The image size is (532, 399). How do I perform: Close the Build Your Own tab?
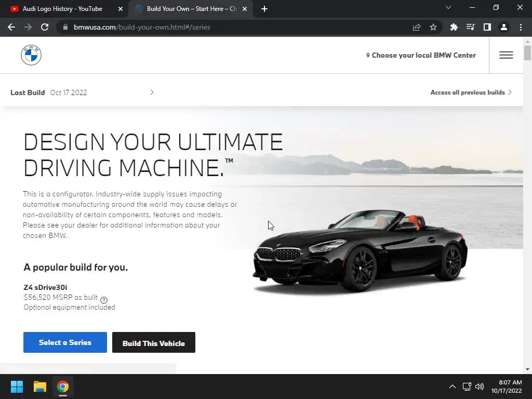(x=245, y=9)
